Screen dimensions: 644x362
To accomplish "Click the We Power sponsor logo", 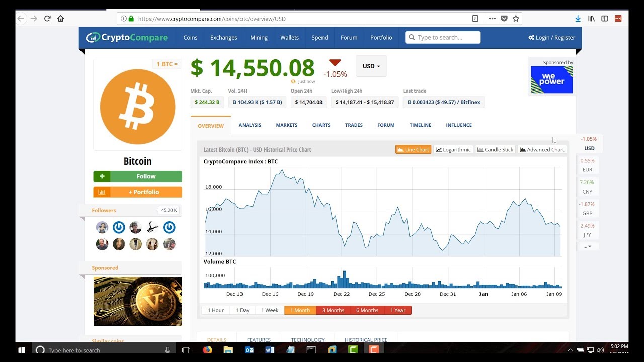I will [x=551, y=79].
